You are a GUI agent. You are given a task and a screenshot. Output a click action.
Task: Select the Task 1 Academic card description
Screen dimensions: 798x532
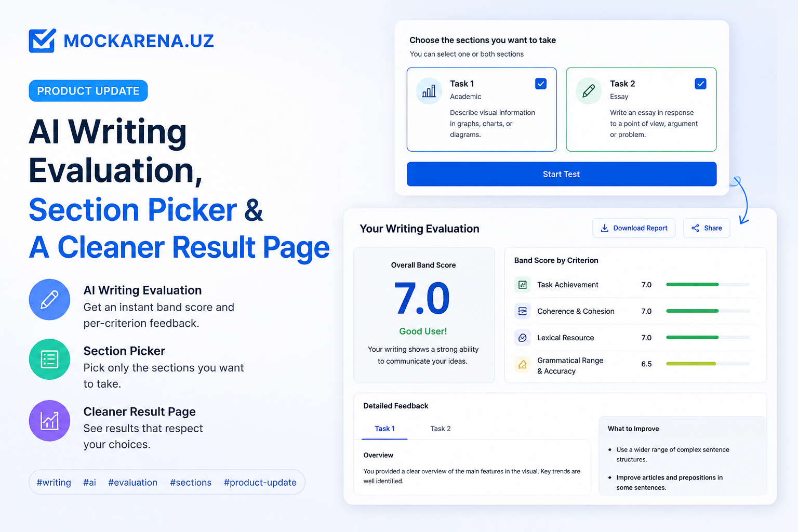pyautogui.click(x=493, y=124)
